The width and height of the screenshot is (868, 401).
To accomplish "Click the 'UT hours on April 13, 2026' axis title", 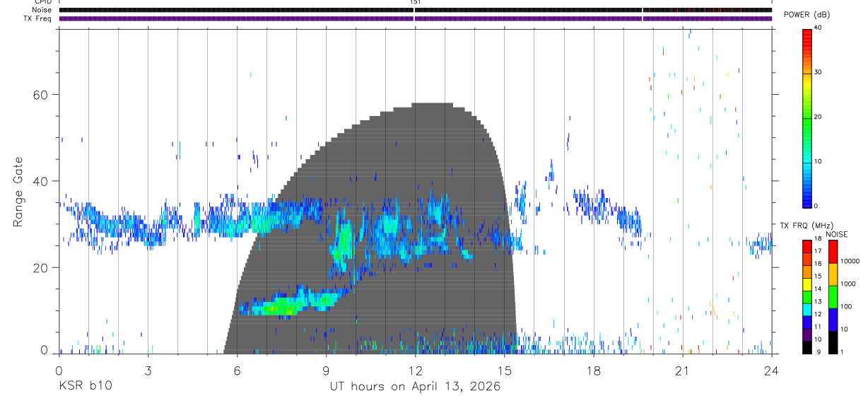I will [415, 386].
